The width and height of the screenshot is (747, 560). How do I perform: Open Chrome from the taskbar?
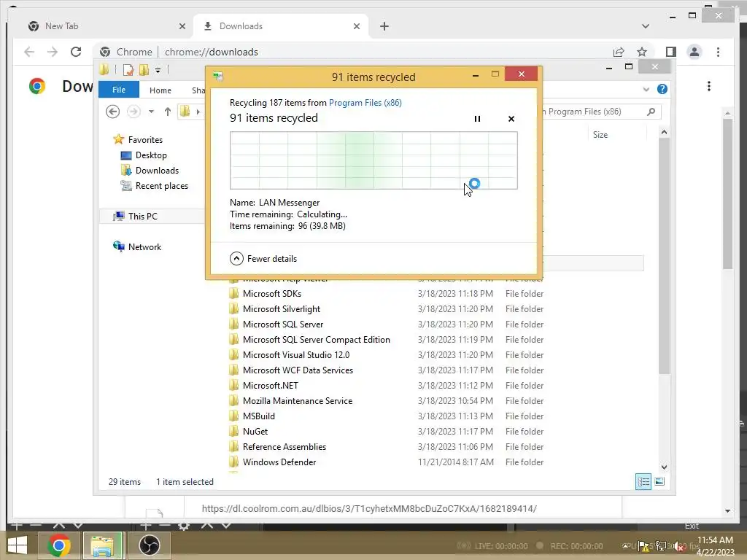(59, 545)
